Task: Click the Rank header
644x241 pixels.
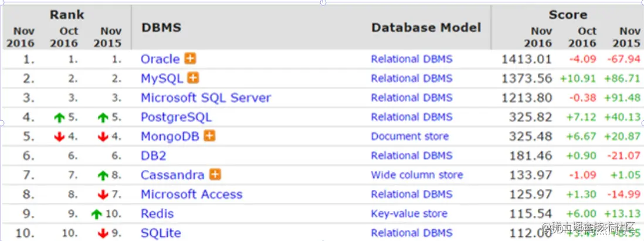Action: point(67,15)
